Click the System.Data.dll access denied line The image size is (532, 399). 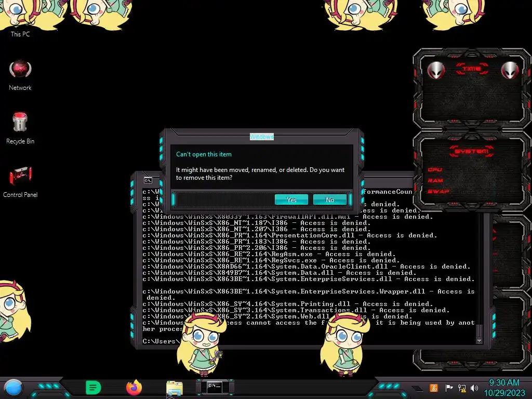[279, 272]
